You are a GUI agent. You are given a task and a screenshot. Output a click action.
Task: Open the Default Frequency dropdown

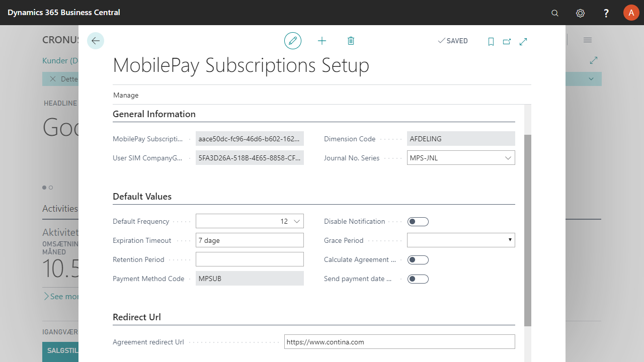[297, 221]
